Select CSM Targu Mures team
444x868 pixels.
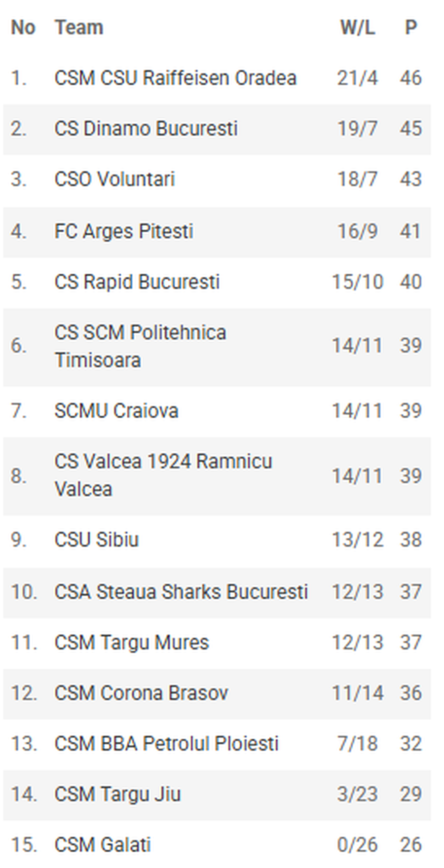click(x=131, y=643)
